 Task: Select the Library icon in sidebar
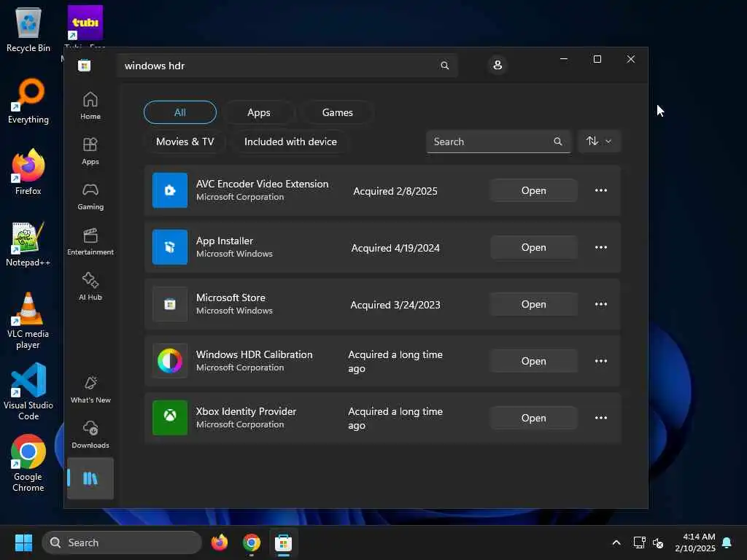click(x=90, y=478)
